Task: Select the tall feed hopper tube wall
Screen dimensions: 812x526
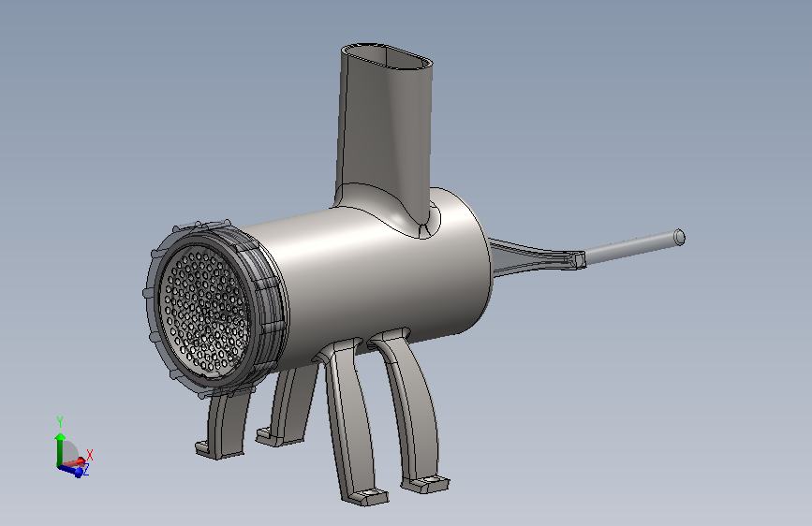Action: tap(384, 135)
